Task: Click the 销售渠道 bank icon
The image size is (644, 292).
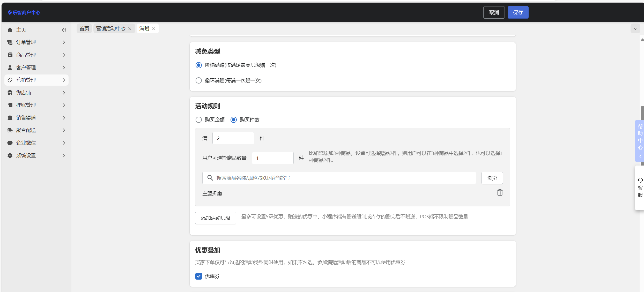Action: [10, 118]
